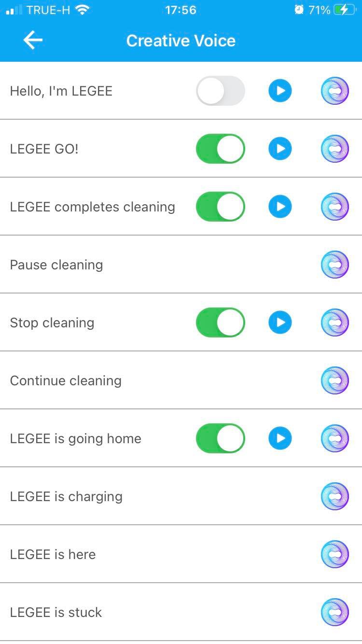Tap record icon for 'LEGEE is here'
362x644 pixels.
pos(334,554)
